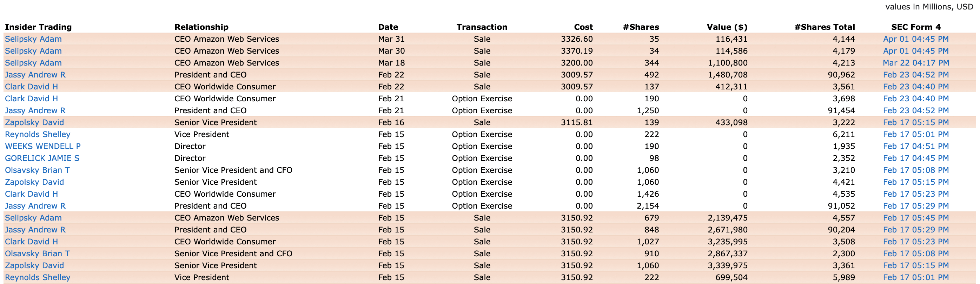Click the SEC Form 4 column header
This screenshot has width=980, height=284.
[x=916, y=27]
